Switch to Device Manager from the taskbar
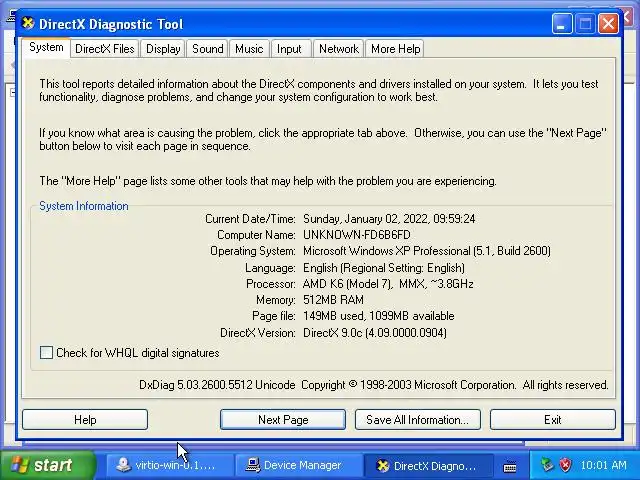Image resolution: width=640 pixels, height=480 pixels. (x=299, y=465)
